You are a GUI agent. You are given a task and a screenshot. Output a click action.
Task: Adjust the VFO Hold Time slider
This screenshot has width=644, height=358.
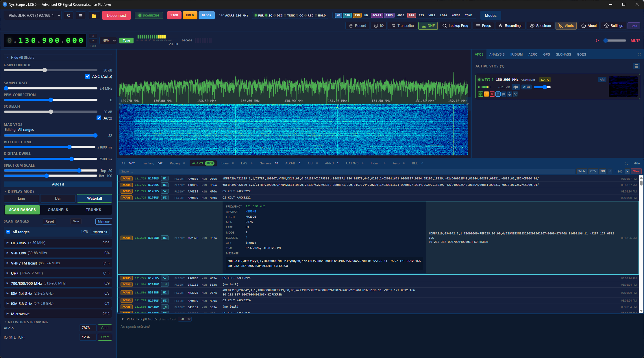click(x=50, y=147)
